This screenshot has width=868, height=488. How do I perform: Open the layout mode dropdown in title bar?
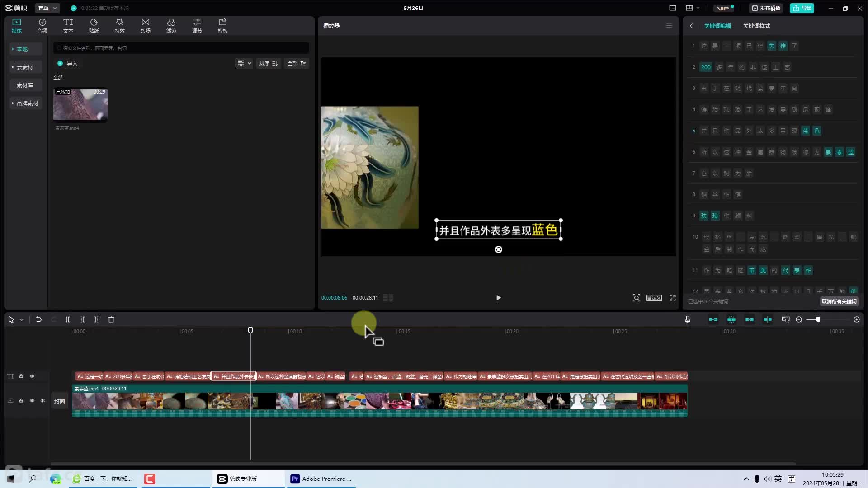693,8
